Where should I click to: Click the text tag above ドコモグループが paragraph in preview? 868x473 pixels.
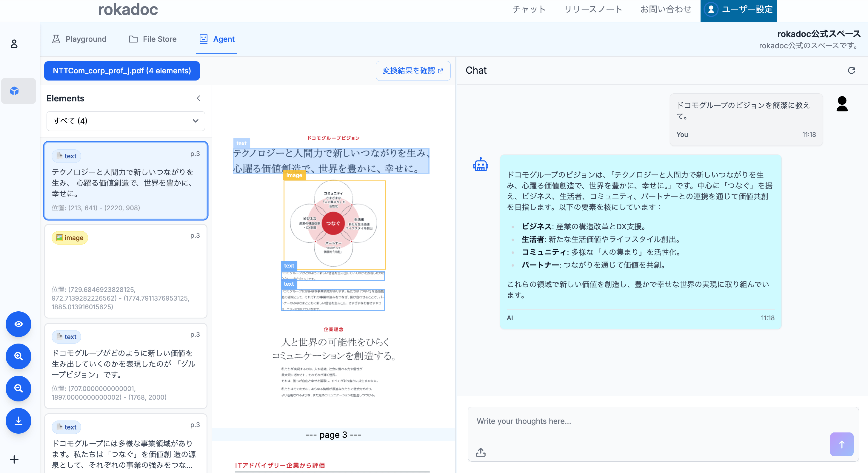289,266
